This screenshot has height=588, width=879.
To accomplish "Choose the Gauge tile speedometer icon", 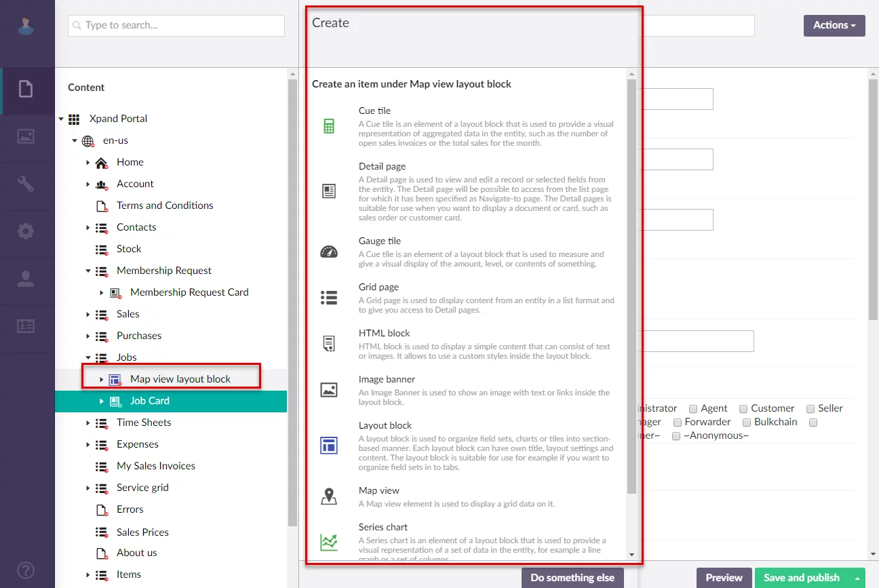I will tap(329, 252).
